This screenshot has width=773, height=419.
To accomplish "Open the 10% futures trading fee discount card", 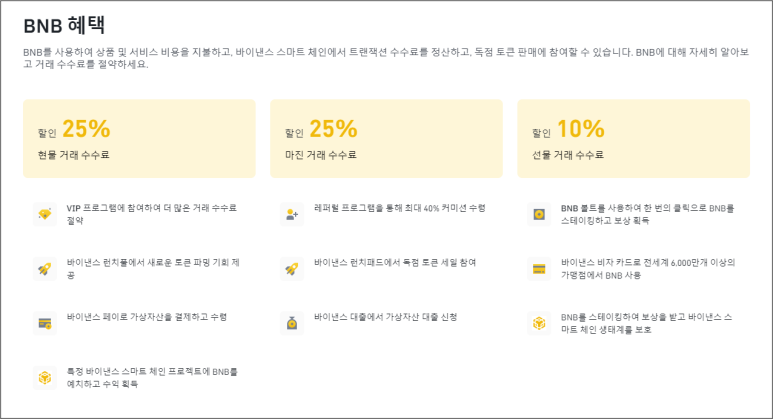I will coord(633,139).
